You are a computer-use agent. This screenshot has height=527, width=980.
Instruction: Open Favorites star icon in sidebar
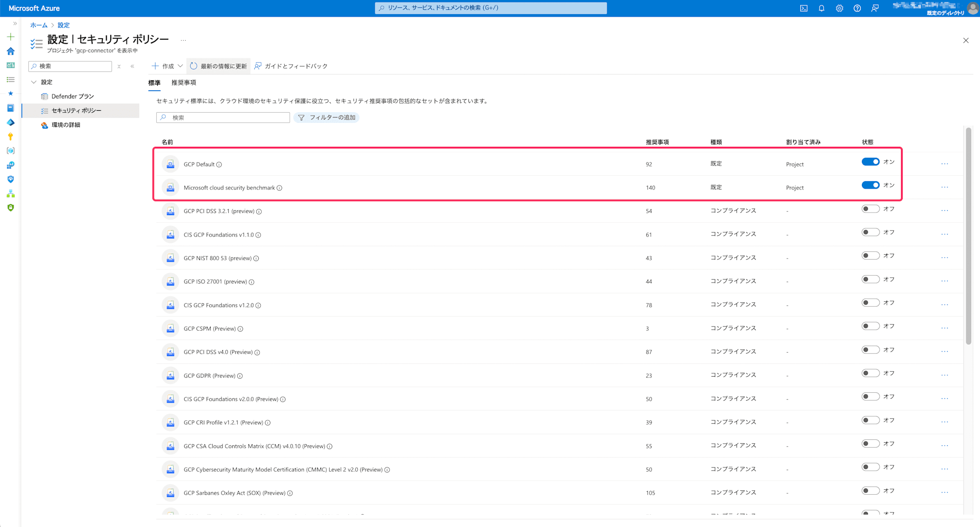(10, 94)
